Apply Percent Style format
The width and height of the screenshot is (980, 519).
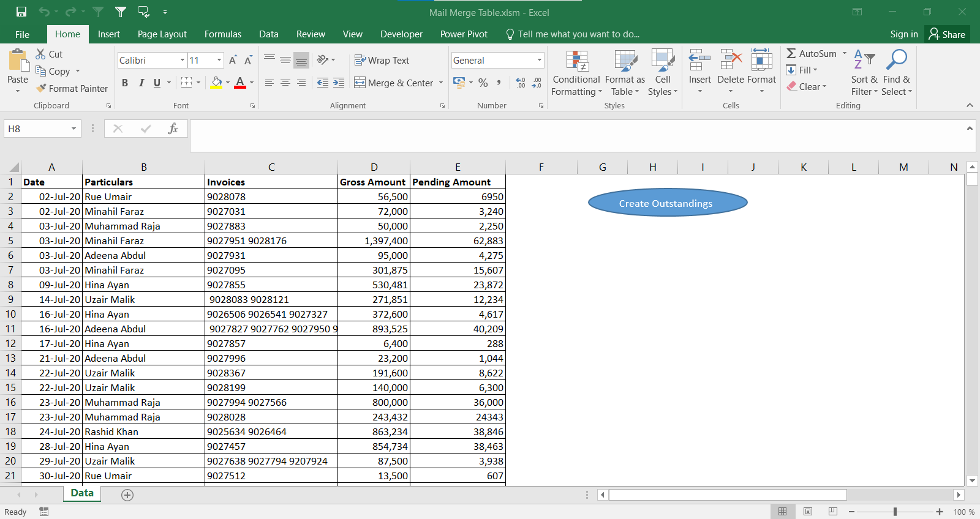(x=483, y=83)
